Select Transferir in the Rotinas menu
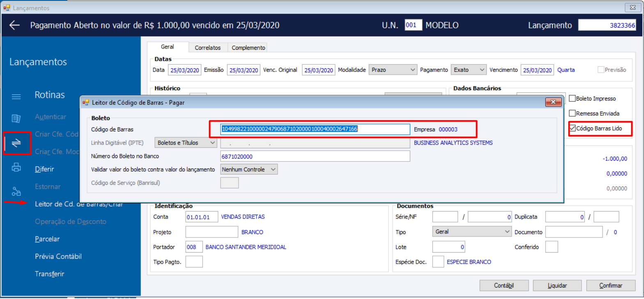644x299 pixels. point(50,274)
